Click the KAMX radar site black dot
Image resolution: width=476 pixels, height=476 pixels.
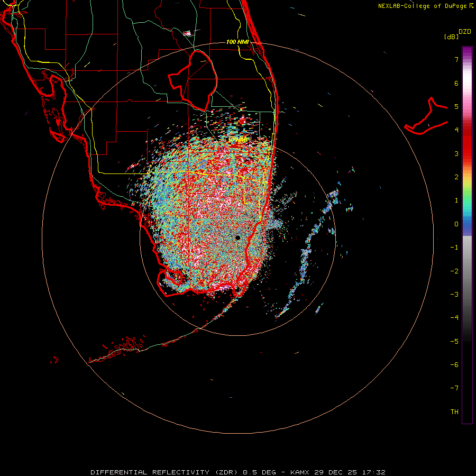(x=237, y=237)
